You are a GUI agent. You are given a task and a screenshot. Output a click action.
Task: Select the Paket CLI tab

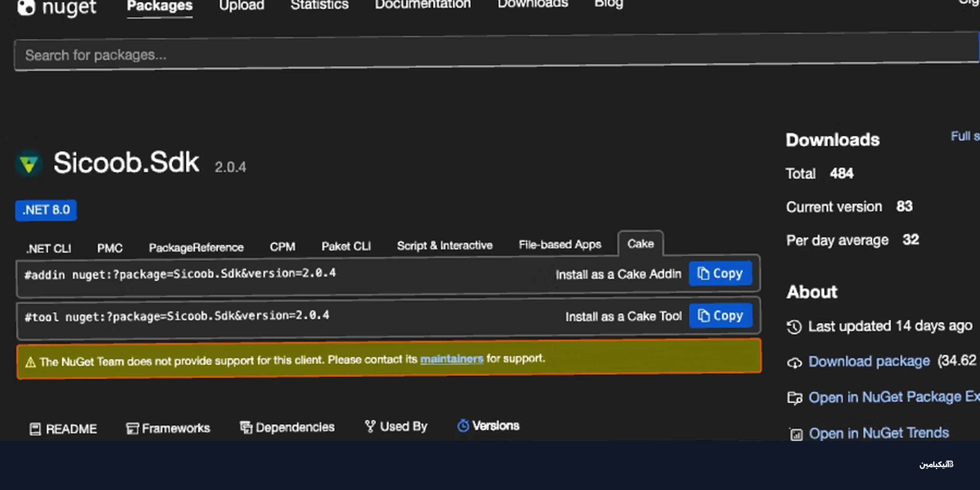point(346,246)
